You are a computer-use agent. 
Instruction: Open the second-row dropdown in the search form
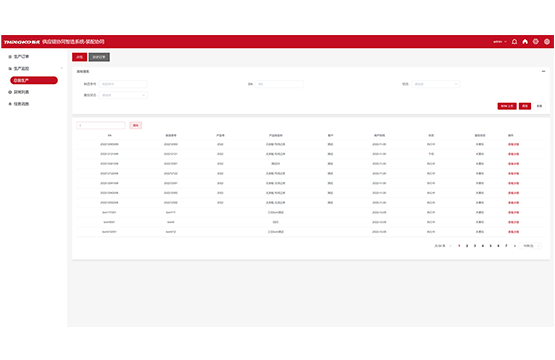pyautogui.click(x=123, y=95)
